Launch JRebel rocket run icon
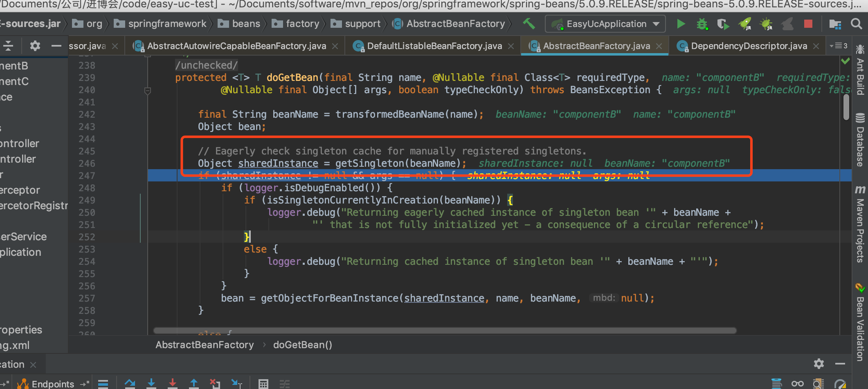This screenshot has height=389, width=868. (745, 24)
